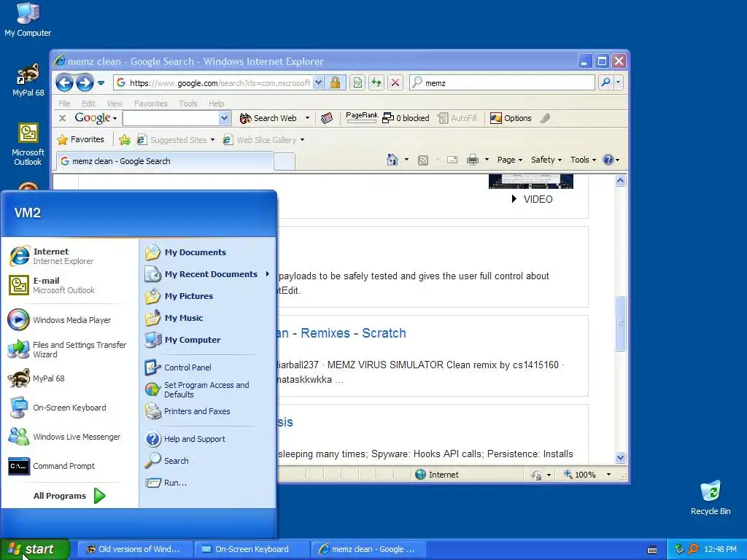The height and width of the screenshot is (560, 747).
Task: Select the memz clean - Google Search tab
Action: pyautogui.click(x=165, y=161)
